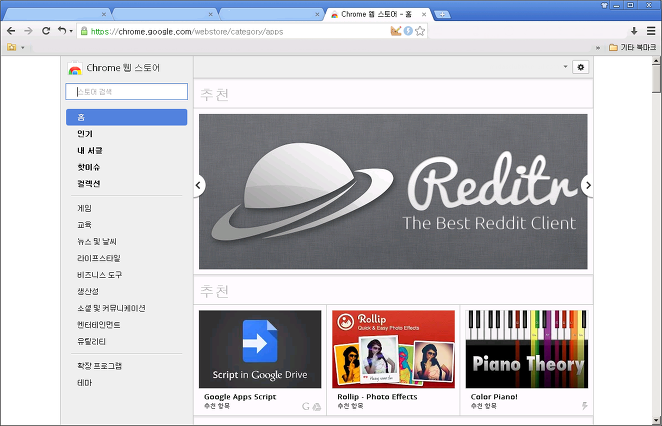Image resolution: width=662 pixels, height=426 pixels.
Task: Click the green padlock security icon
Action: pos(84,31)
